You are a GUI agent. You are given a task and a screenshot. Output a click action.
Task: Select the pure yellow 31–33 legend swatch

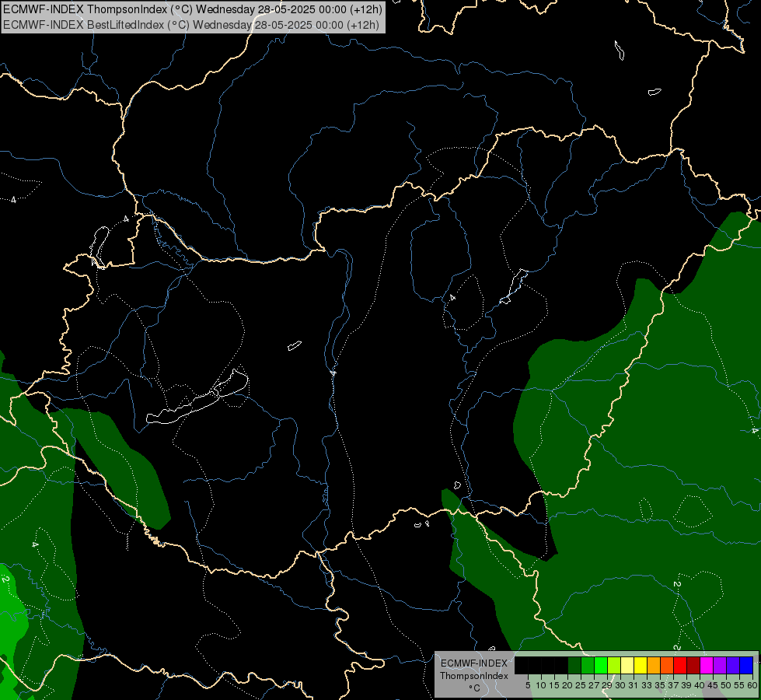tap(641, 665)
